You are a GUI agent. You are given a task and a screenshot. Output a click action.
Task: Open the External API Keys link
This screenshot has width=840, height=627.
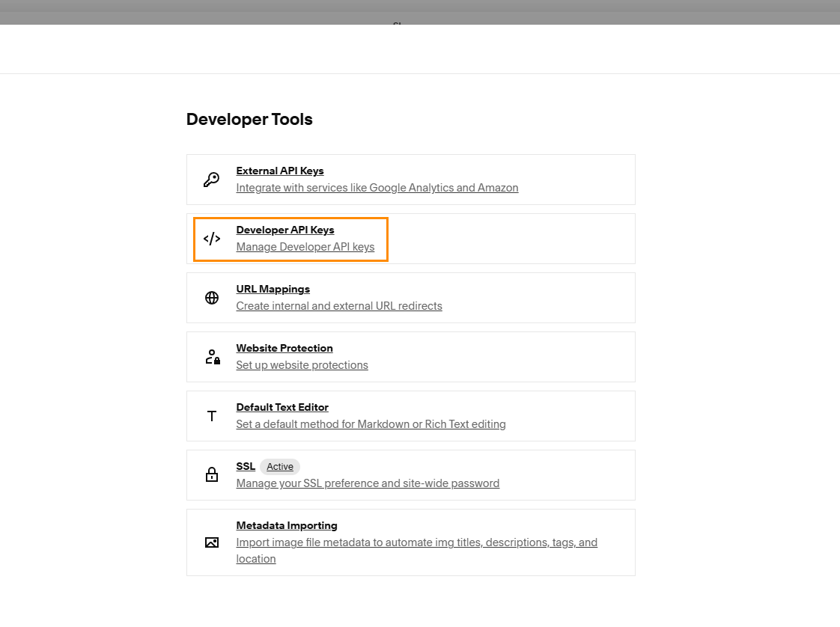click(279, 171)
